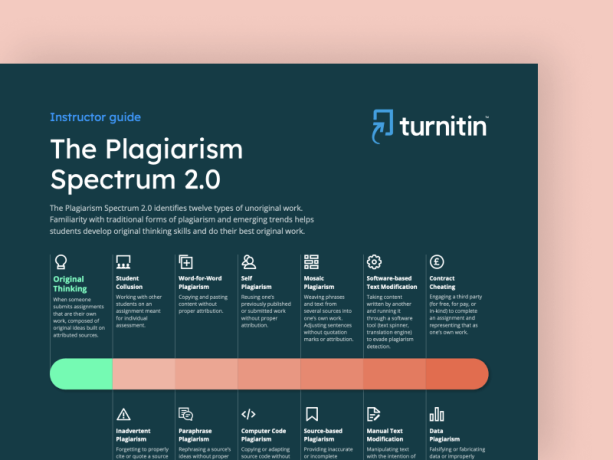Click the Self Plagiarism person icon
613x460 pixels.
pyautogui.click(x=248, y=262)
